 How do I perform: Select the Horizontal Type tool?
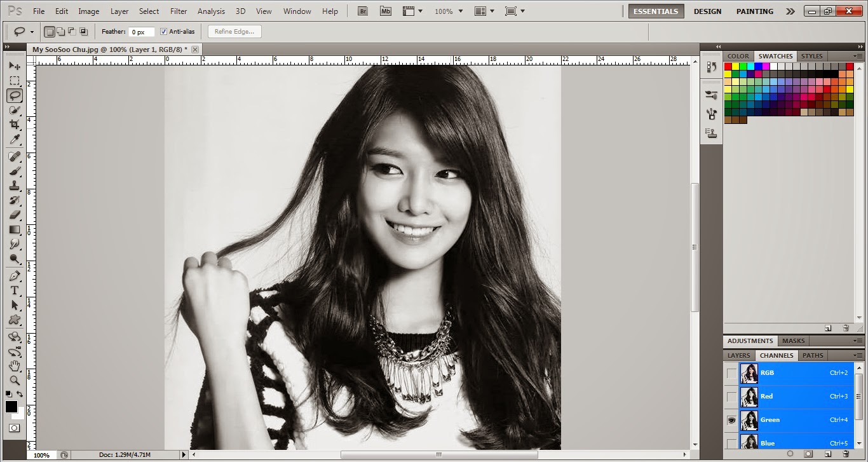14,290
